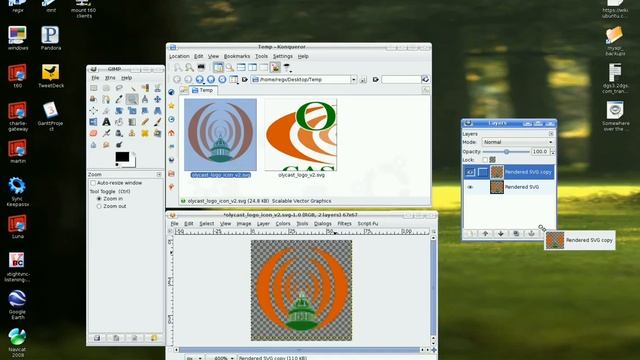Screen dimensions: 640x360
Task: Select the Flip tool in GIMP toolbox
Action: (x=93, y=122)
